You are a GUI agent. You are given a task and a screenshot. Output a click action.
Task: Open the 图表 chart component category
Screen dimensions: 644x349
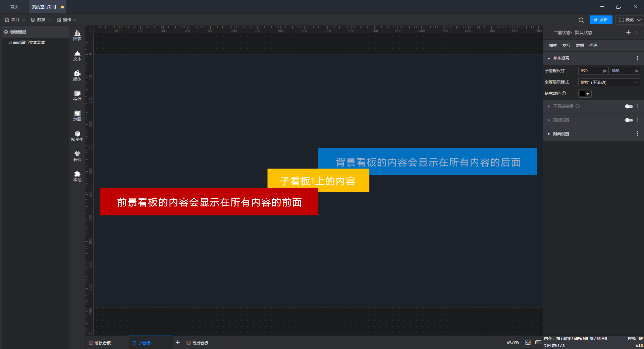[x=77, y=35]
